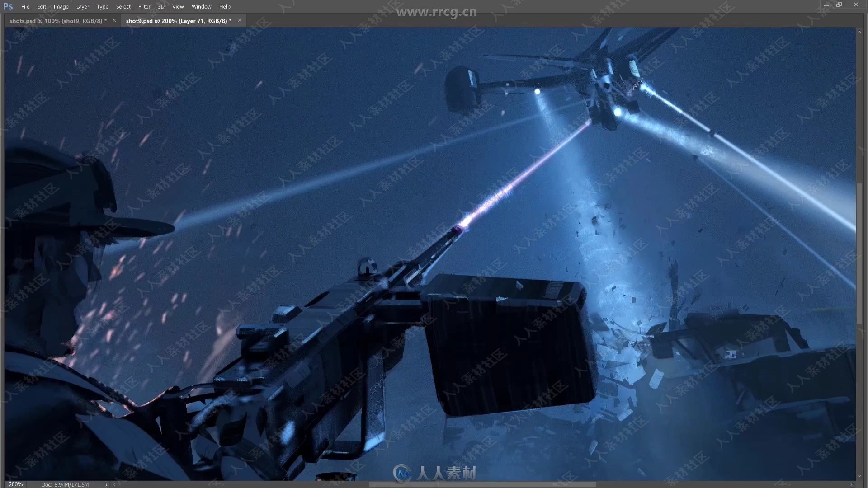Open the Help menu
Screen dimensions: 868x488
point(225,6)
